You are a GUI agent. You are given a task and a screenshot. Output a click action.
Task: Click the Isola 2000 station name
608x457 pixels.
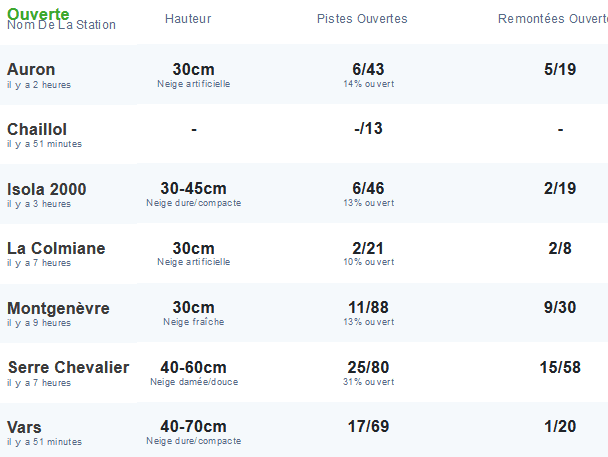coord(47,189)
